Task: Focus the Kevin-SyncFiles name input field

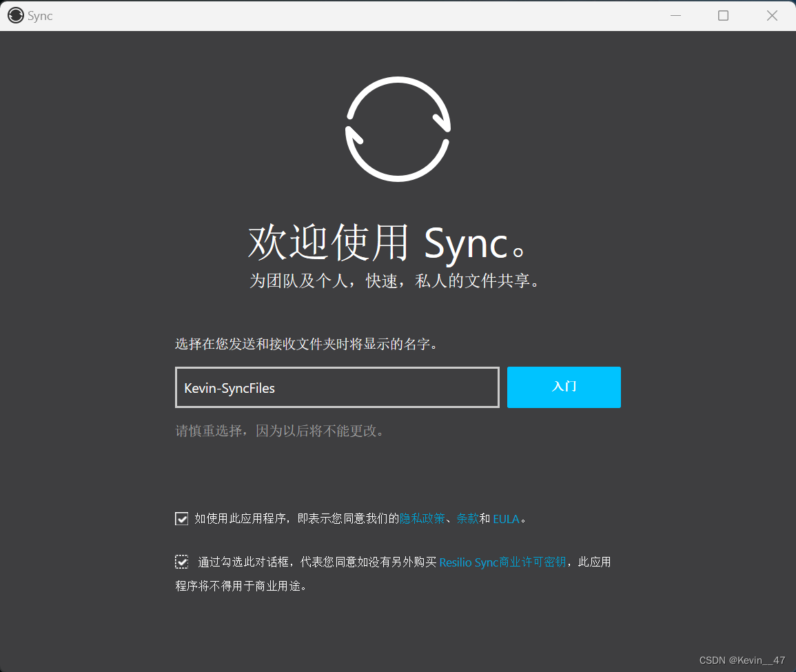Action: click(x=336, y=387)
